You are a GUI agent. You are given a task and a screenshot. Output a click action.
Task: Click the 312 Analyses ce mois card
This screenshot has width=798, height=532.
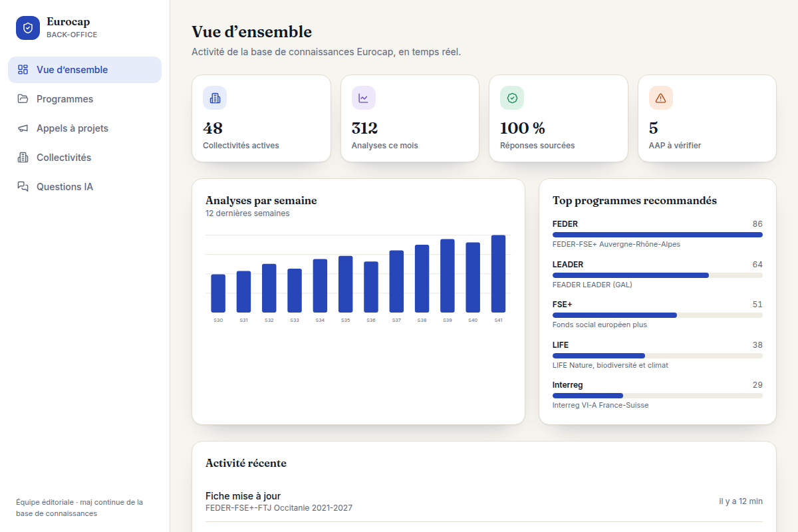[x=410, y=118]
